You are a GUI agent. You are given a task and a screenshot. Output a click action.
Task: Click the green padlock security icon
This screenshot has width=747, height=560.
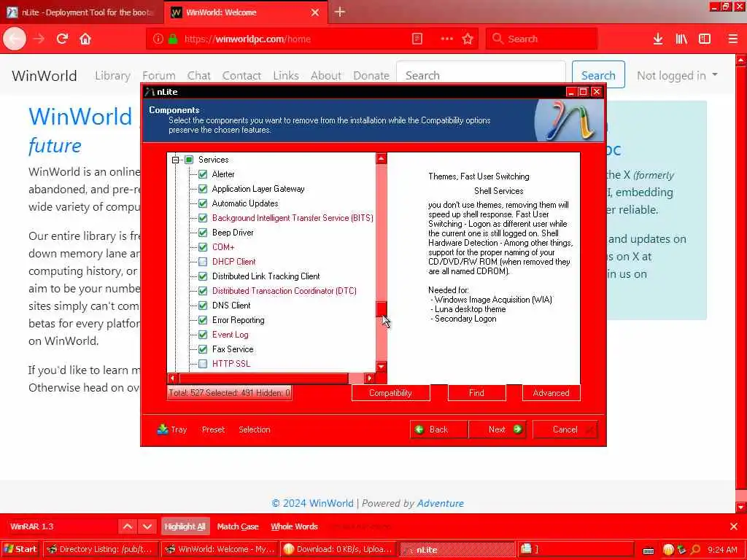(x=174, y=39)
